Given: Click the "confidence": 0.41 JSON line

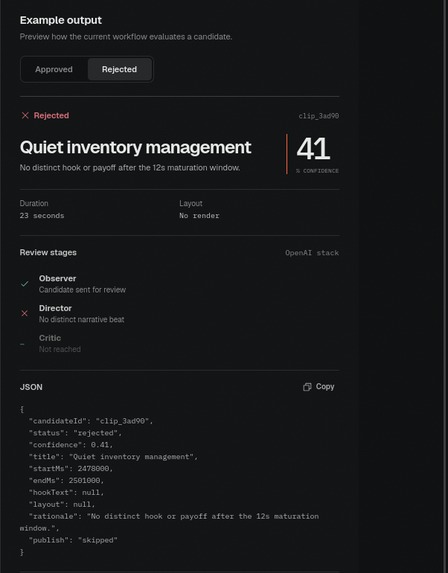Looking at the screenshot, I should click(x=71, y=445).
